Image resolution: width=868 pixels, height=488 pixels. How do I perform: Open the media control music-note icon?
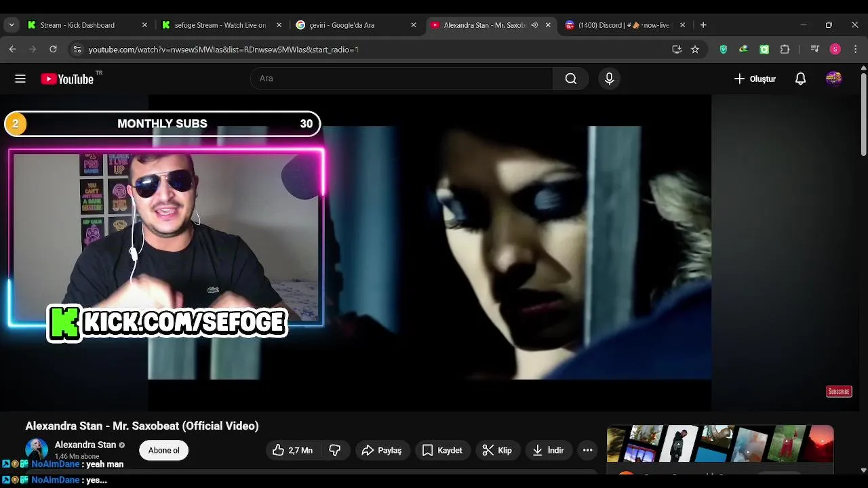click(814, 49)
